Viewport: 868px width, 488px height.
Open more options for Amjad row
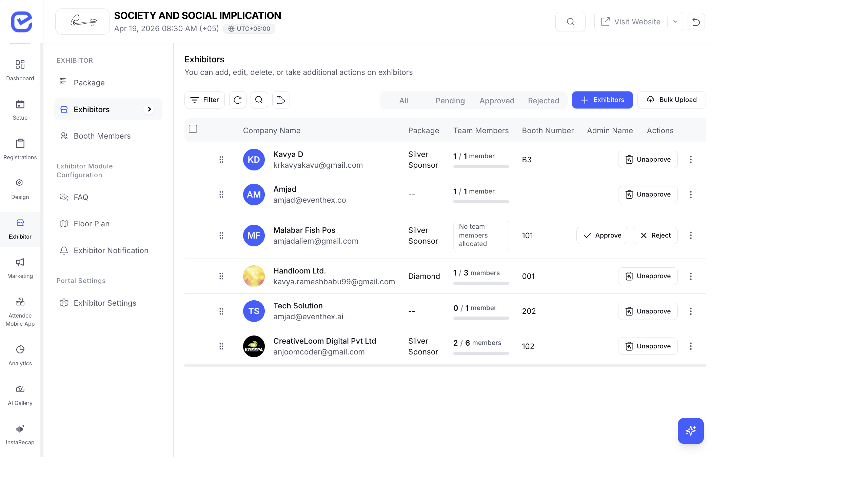coord(691,195)
